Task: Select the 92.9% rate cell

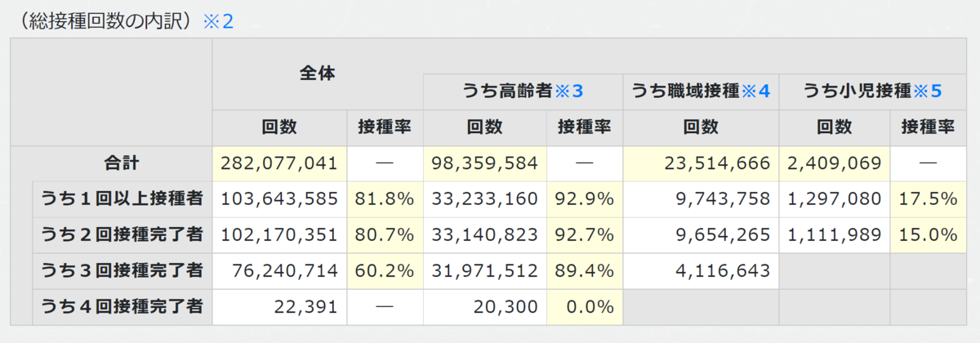Action: click(x=584, y=199)
